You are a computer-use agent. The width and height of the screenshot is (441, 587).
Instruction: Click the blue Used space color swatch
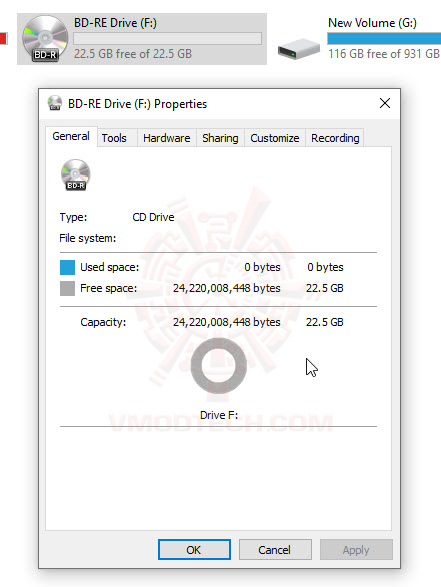point(67,267)
